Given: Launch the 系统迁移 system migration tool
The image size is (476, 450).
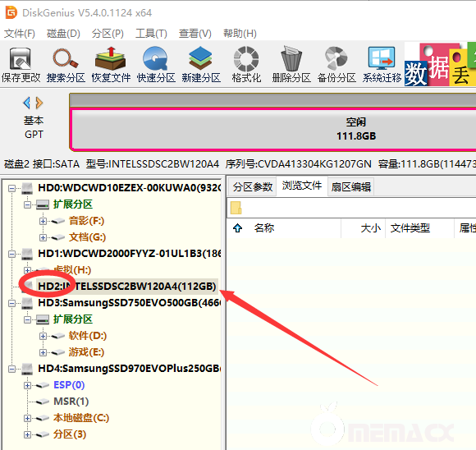Looking at the screenshot, I should (x=382, y=65).
